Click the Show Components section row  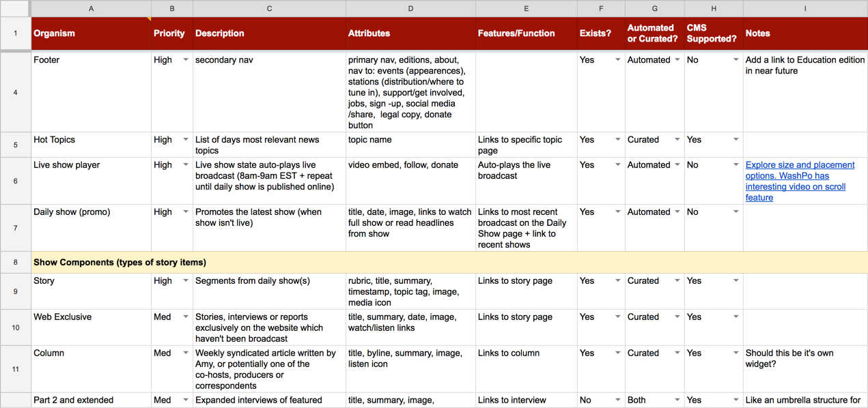click(x=273, y=262)
